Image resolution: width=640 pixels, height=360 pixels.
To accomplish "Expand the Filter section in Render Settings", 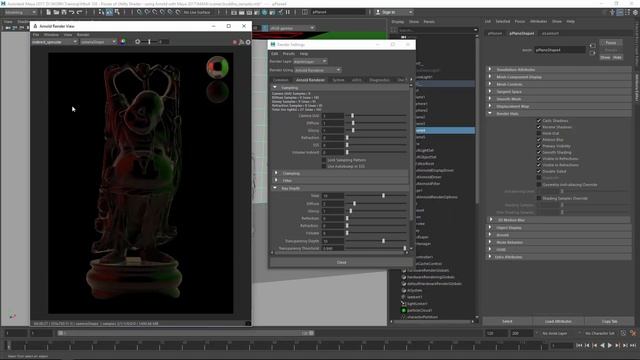I will point(276,180).
